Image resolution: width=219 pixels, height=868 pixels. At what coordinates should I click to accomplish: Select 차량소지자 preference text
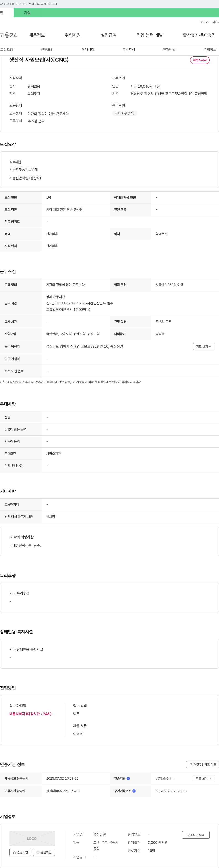coord(53,454)
